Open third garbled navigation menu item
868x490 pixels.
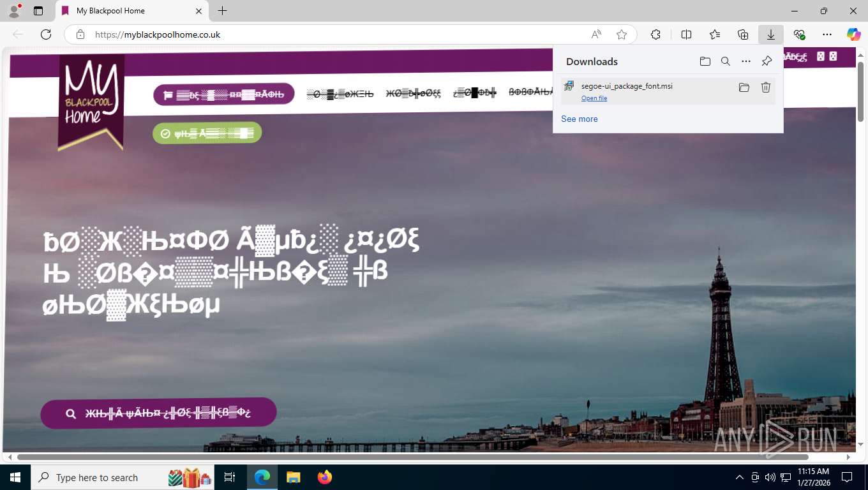(474, 93)
